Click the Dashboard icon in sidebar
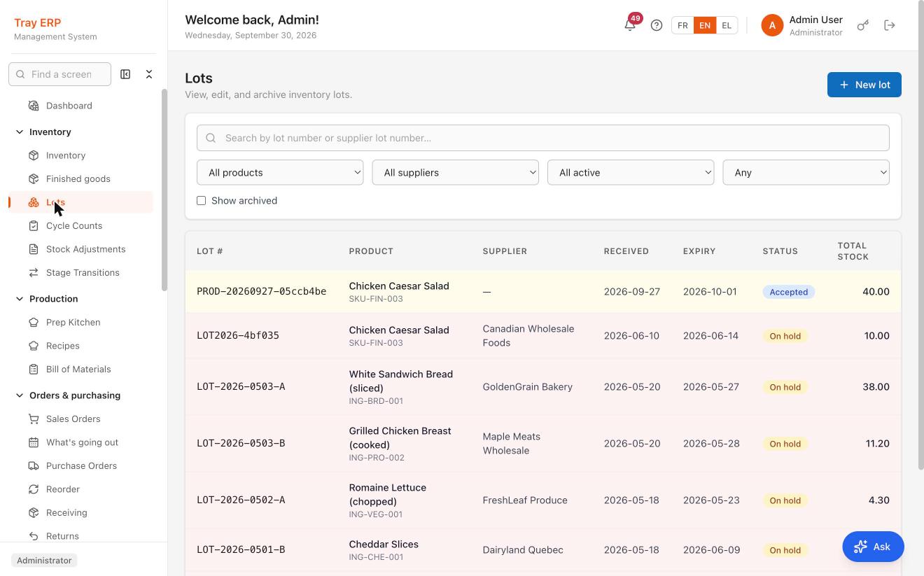Screen dimensions: 924x576 pos(34,106)
